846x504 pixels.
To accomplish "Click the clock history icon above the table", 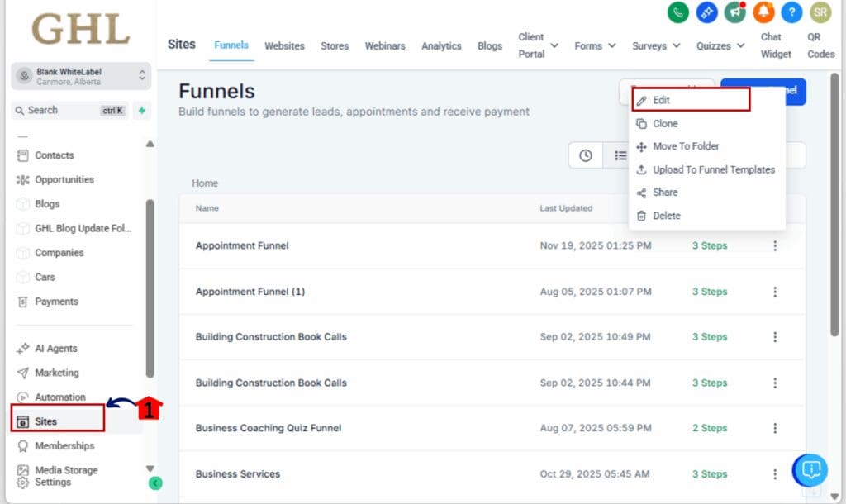I will [x=586, y=155].
